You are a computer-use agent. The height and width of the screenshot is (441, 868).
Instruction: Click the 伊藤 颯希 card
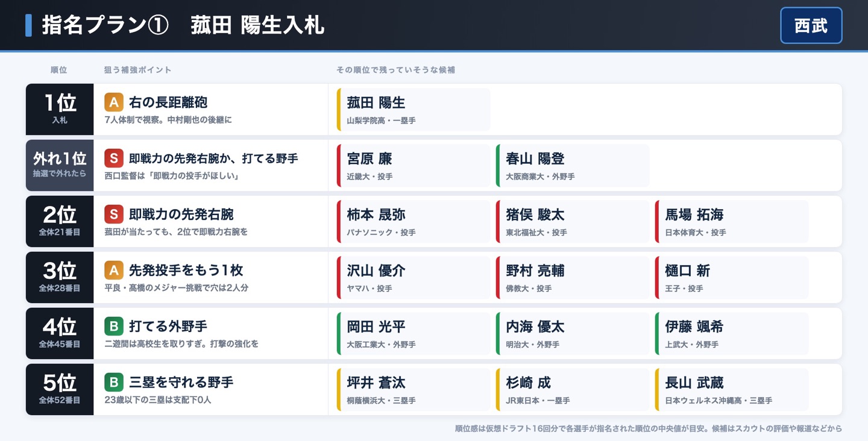[732, 334]
